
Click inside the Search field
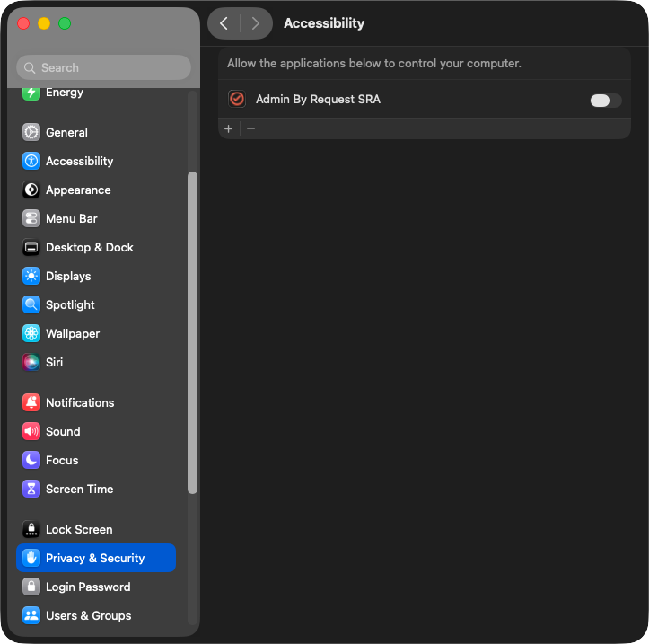click(x=103, y=67)
